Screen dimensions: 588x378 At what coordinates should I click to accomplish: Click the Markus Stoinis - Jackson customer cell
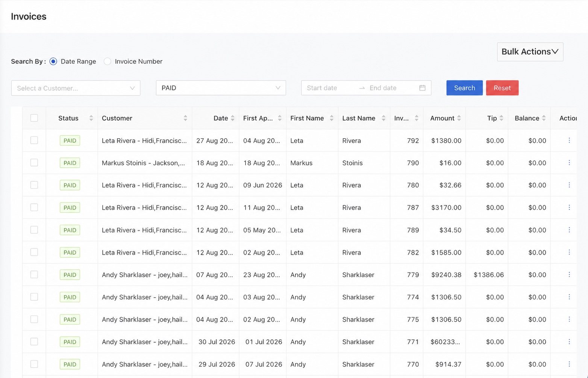tap(145, 163)
